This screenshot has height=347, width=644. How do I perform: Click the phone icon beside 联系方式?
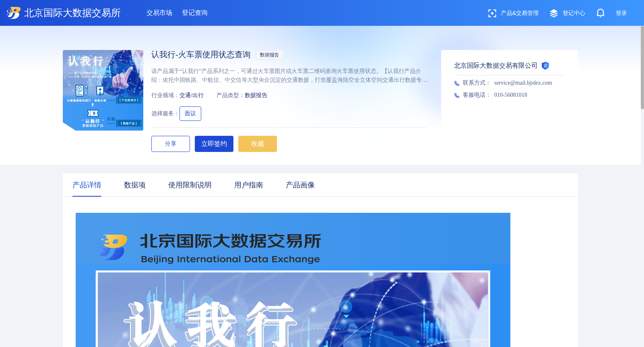tap(457, 83)
